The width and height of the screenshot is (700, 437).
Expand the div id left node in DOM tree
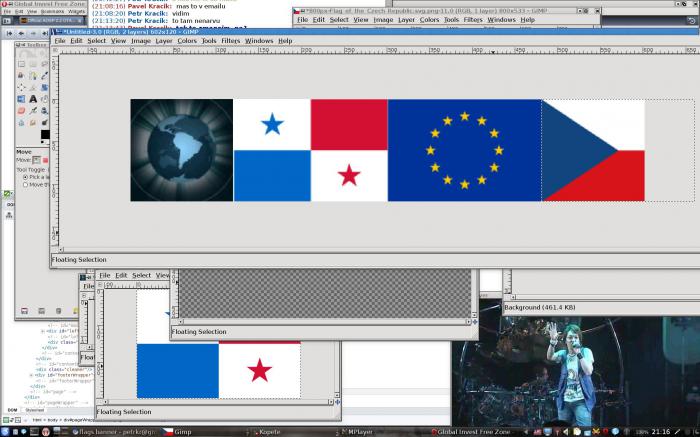(x=43, y=332)
